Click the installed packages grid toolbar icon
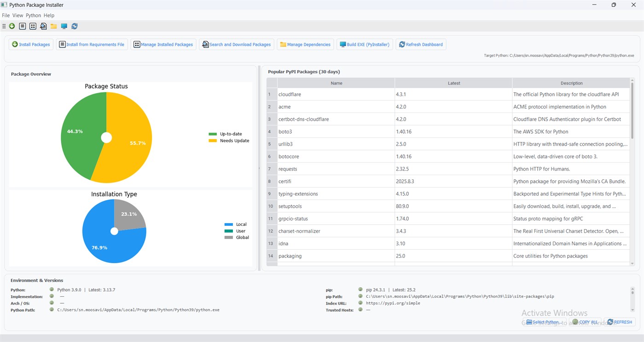Image resolution: width=644 pixels, height=342 pixels. pos(33,26)
